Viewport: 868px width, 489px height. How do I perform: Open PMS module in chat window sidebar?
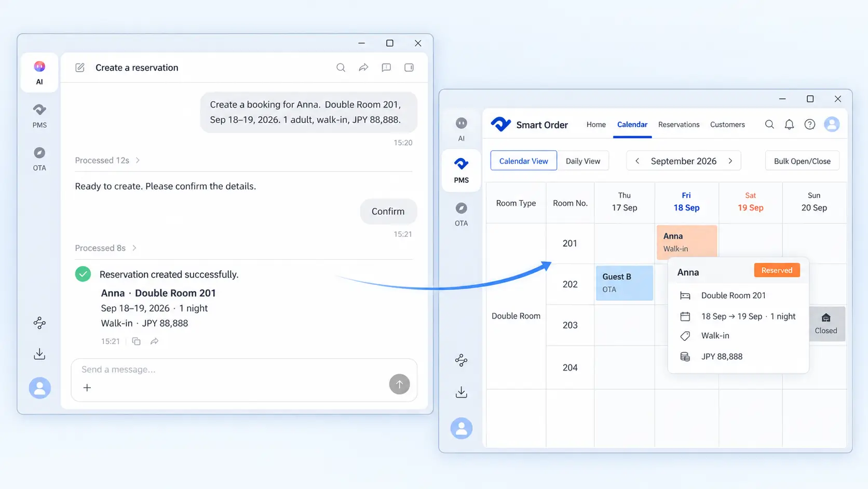coord(39,116)
